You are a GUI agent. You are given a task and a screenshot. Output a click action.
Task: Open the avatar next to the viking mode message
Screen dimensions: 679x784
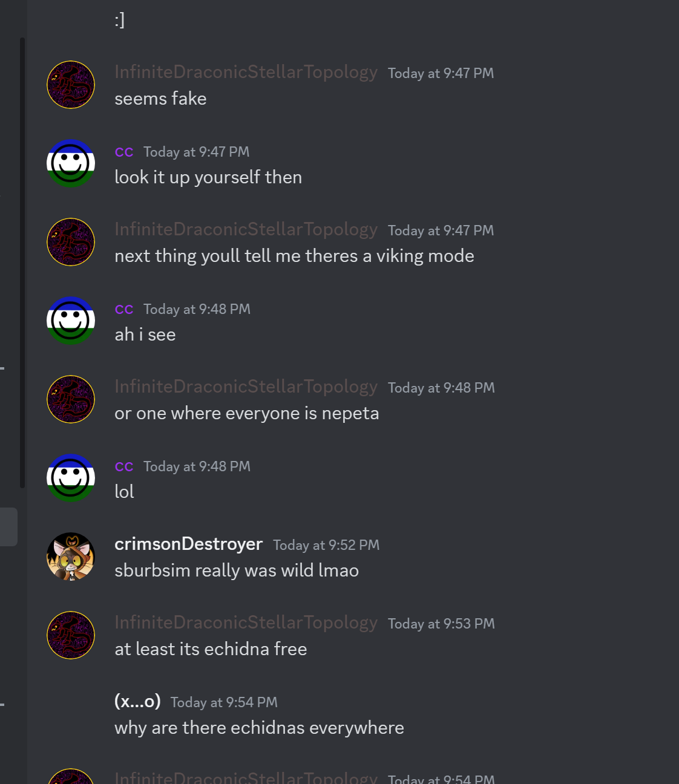point(71,242)
